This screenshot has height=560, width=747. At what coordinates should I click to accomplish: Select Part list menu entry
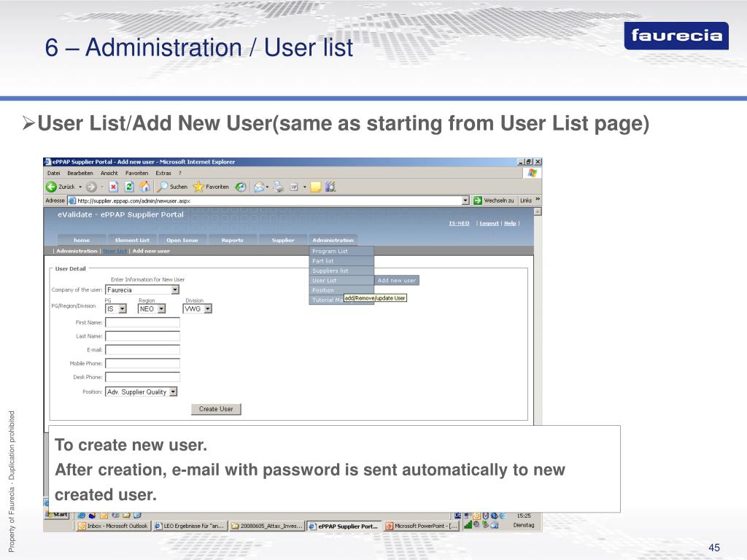point(341,261)
